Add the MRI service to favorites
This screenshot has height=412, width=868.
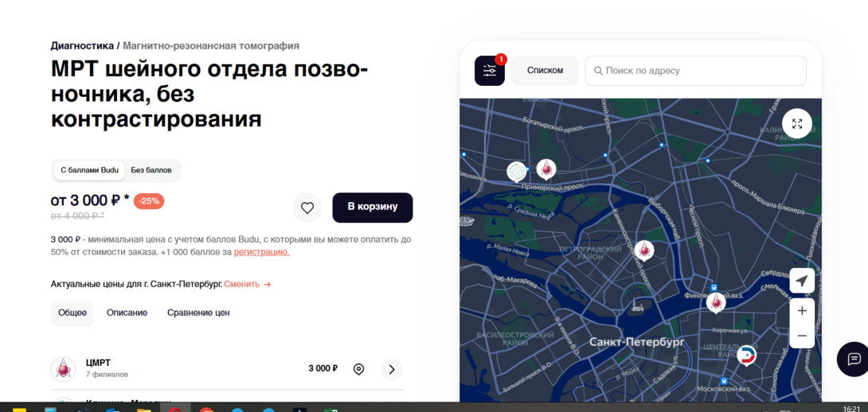307,208
